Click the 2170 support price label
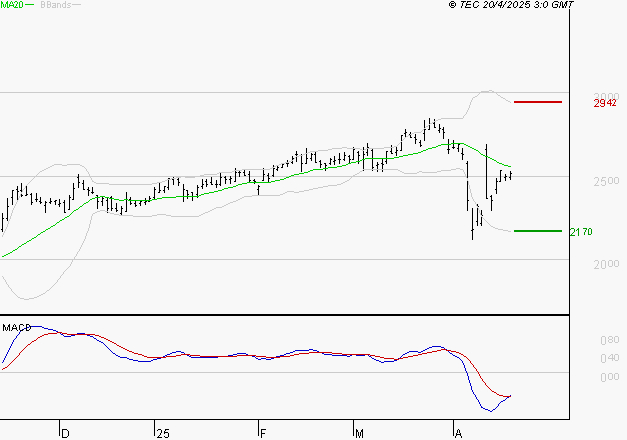The height and width of the screenshot is (440, 627). pyautogui.click(x=581, y=232)
